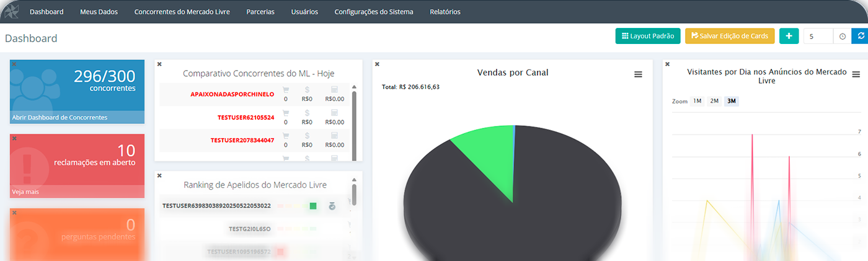
Task: Click Total R$ 206.616,63 label
Action: tap(410, 87)
